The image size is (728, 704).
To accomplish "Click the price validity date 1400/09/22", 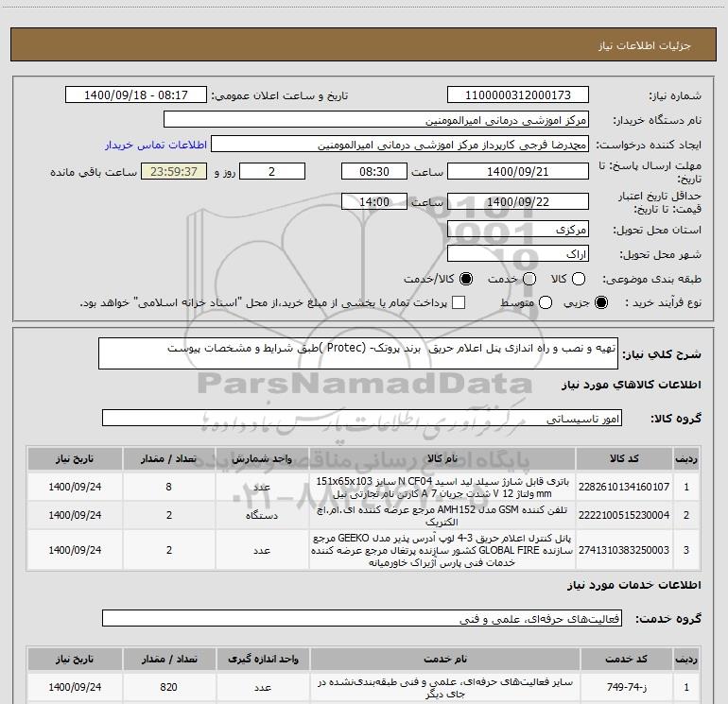I will click(x=518, y=201).
